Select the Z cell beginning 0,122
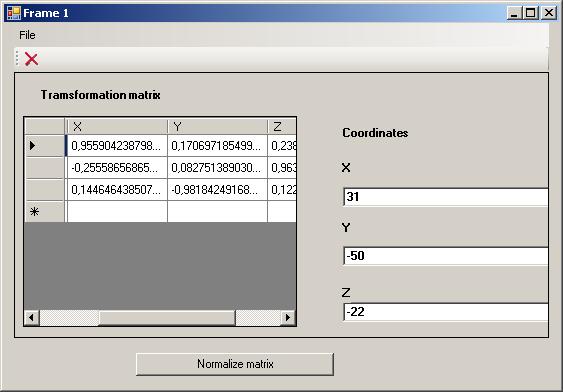 (282, 190)
